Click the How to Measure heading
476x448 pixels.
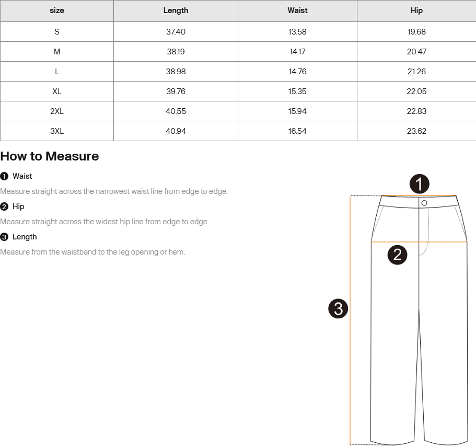[50, 156]
